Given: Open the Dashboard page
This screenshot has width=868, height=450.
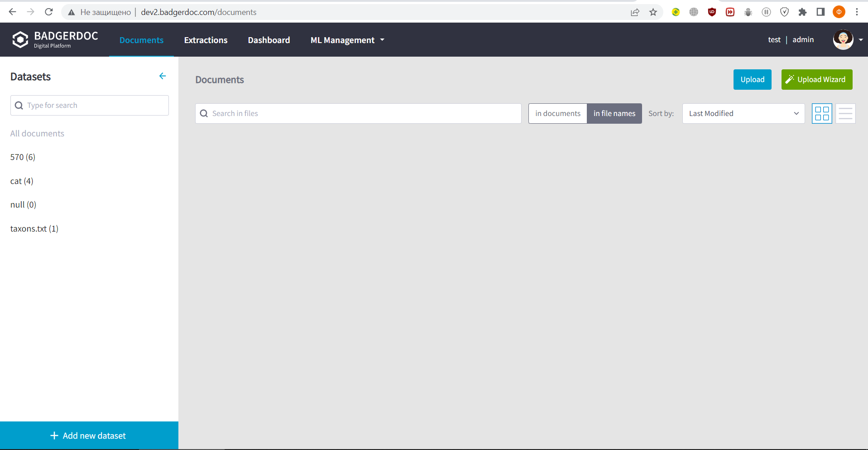Looking at the screenshot, I should pyautogui.click(x=269, y=40).
